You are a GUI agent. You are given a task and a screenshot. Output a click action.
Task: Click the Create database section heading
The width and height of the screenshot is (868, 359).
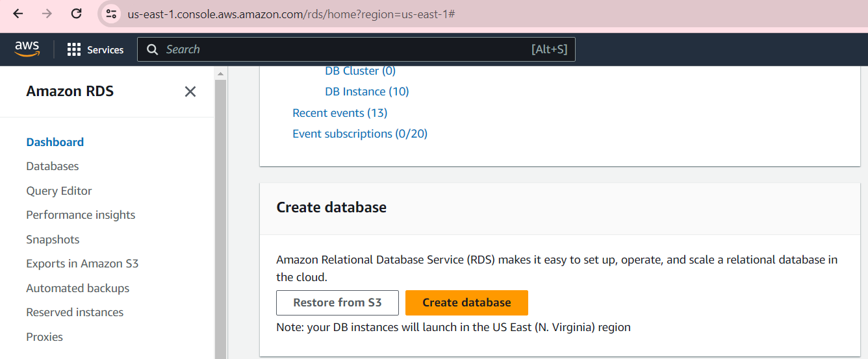(331, 207)
